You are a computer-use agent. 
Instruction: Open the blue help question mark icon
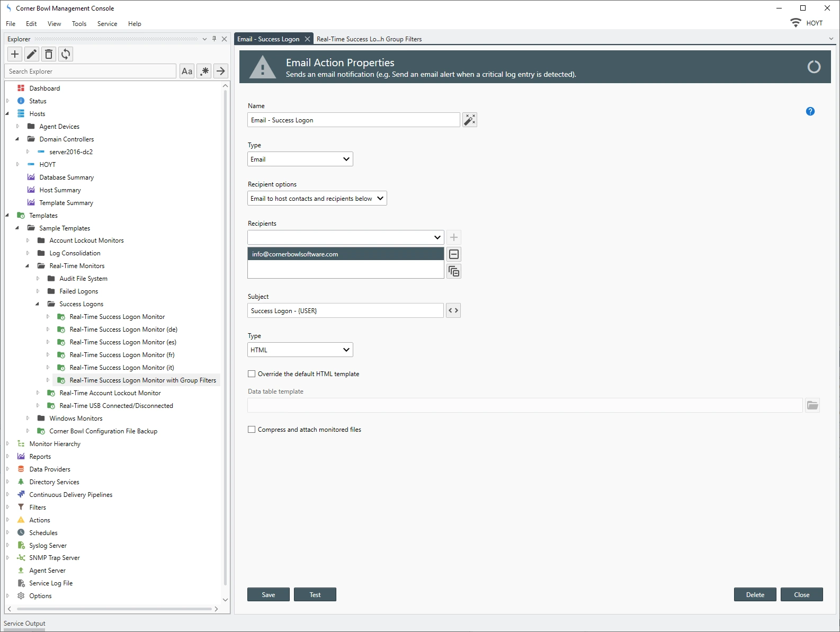click(x=810, y=111)
